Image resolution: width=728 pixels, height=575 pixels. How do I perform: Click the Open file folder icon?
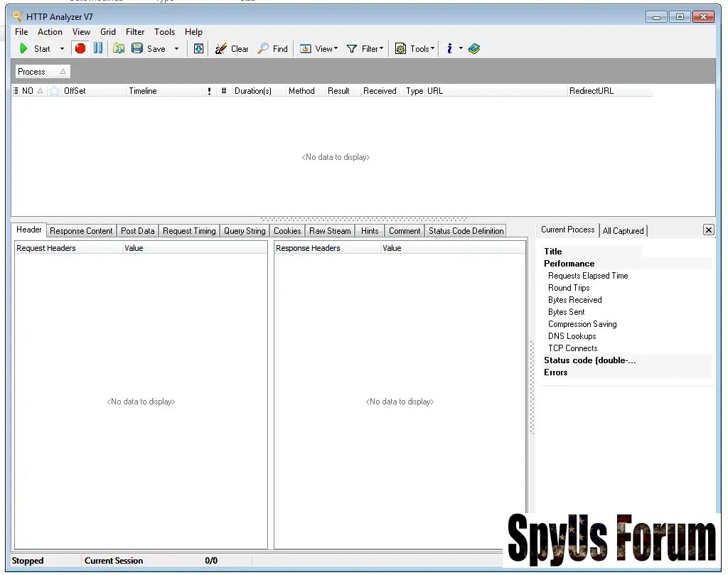coord(119,48)
